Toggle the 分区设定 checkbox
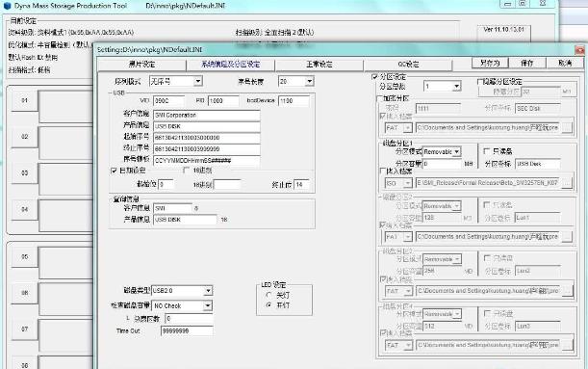 [x=374, y=77]
